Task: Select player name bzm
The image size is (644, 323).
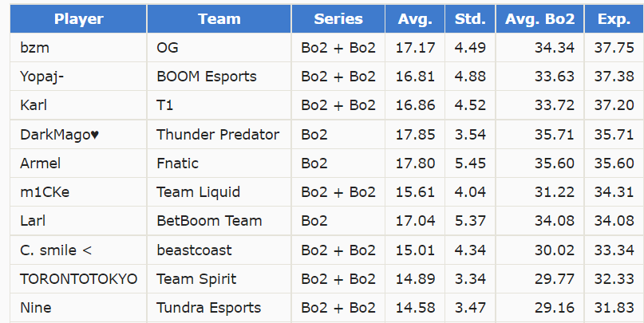Action: tap(34, 48)
